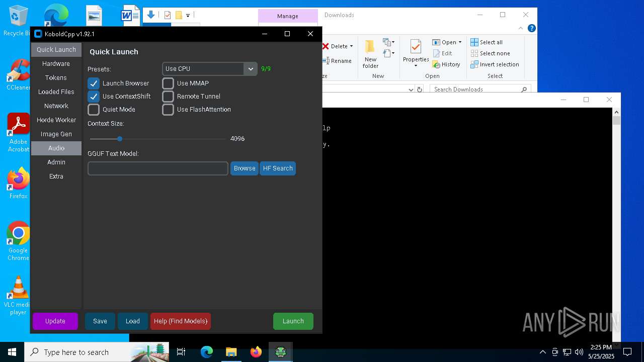Expand the Explorer address bar history dropdown
644x362 pixels.
coord(411,89)
